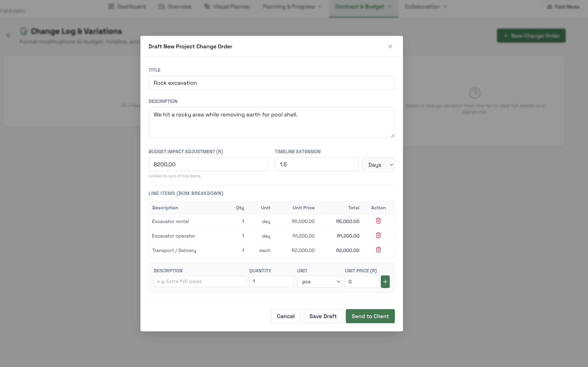Add new line item with plus button
This screenshot has height=367, width=588.
[x=385, y=282]
